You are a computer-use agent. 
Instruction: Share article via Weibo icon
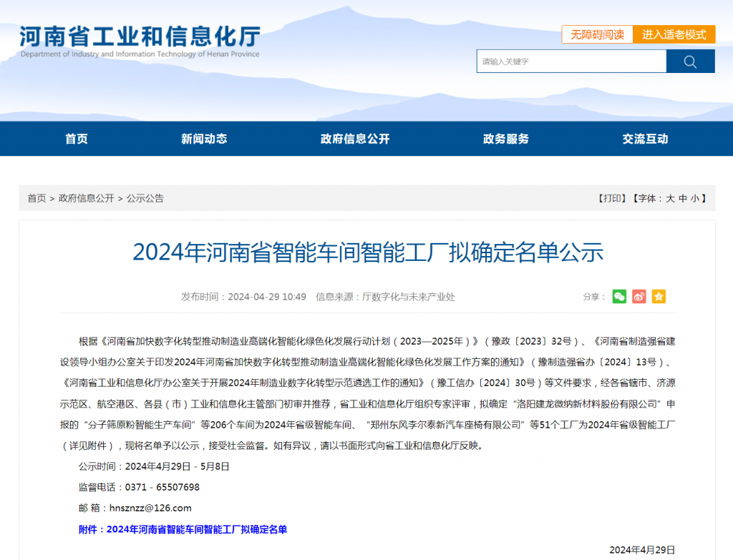click(x=639, y=297)
